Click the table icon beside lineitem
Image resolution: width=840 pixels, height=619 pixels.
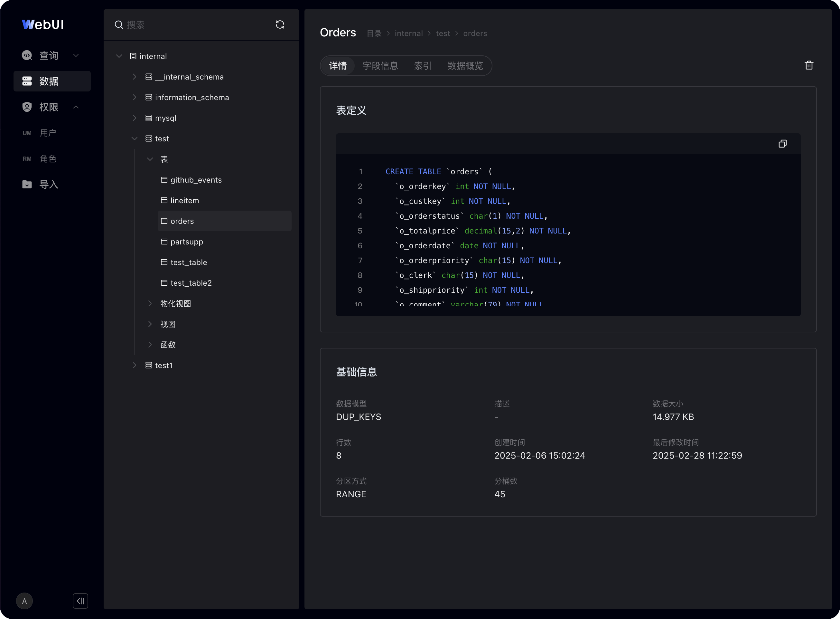tap(164, 200)
